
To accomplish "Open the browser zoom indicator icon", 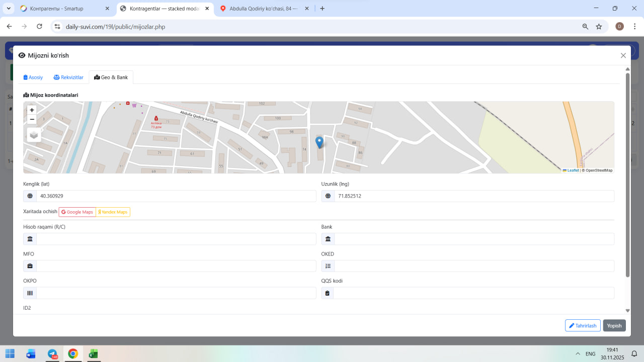I will [585, 27].
